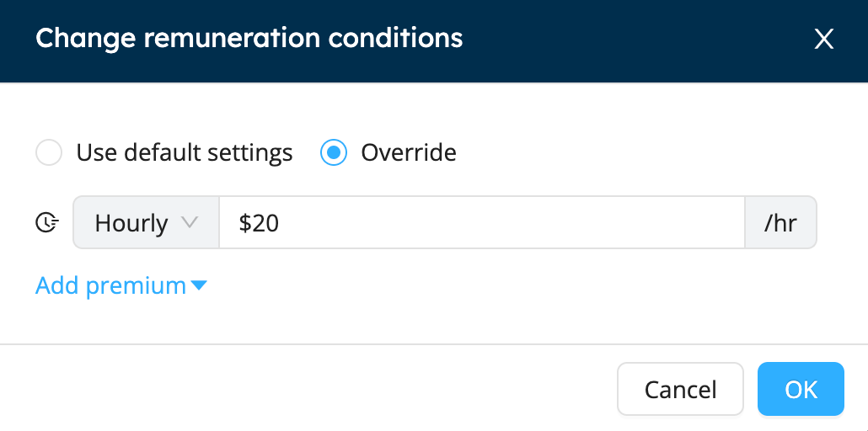The image size is (868, 431).
Task: Click the 'Use default settings' label text
Action: (185, 152)
